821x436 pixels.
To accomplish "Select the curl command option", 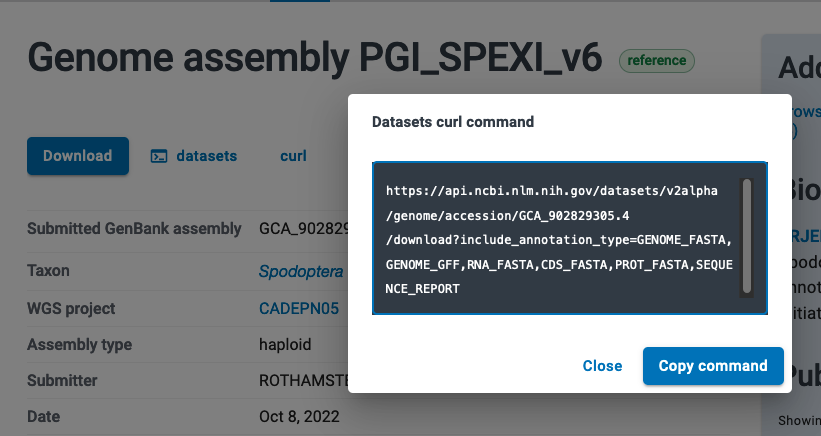I will point(293,156).
